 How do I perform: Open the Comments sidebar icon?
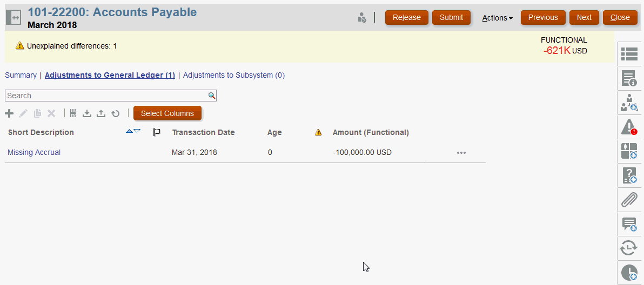coord(629,224)
